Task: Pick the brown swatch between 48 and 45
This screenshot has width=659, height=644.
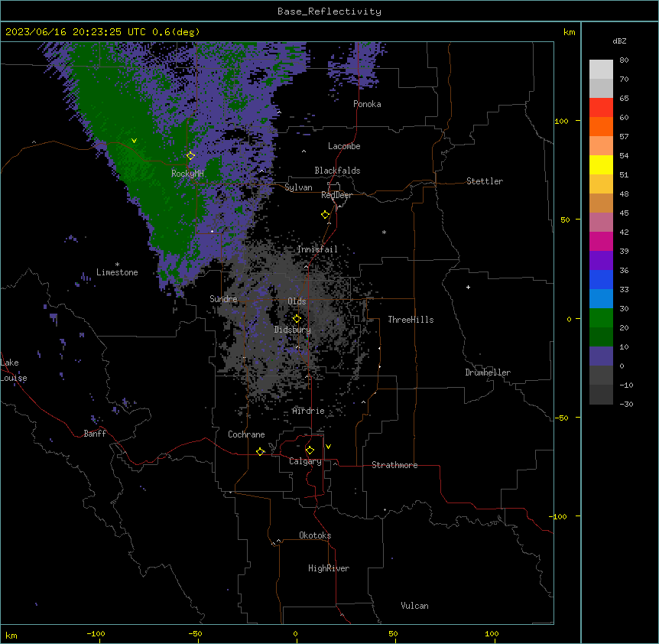Action: [x=601, y=203]
